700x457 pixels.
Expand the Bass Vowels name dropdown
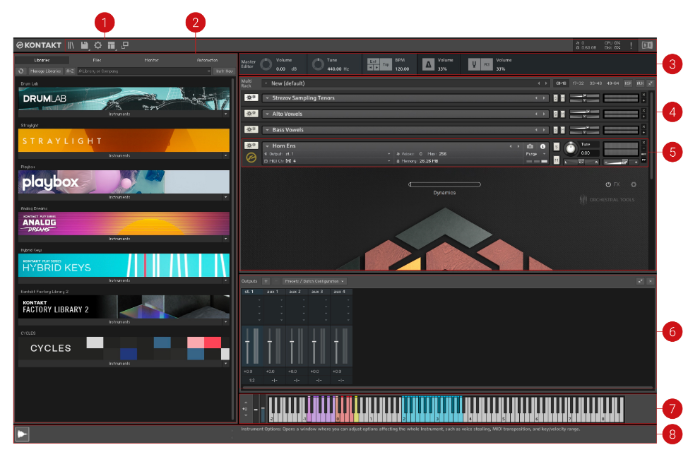267,130
